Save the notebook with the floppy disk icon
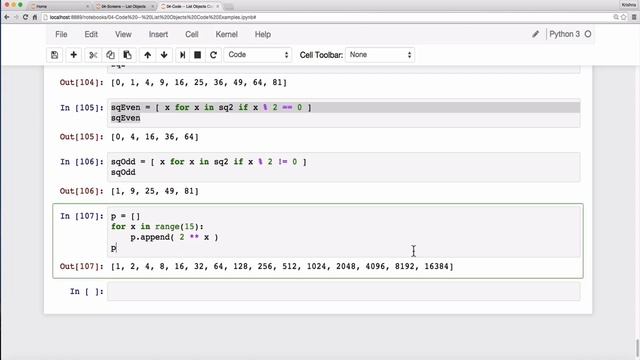The width and height of the screenshot is (640, 360). pos(54,55)
